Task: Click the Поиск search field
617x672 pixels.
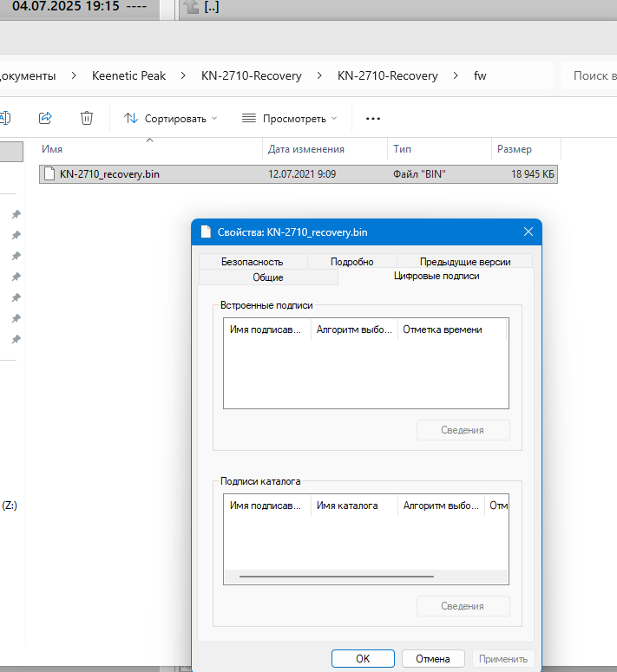Action: click(588, 75)
